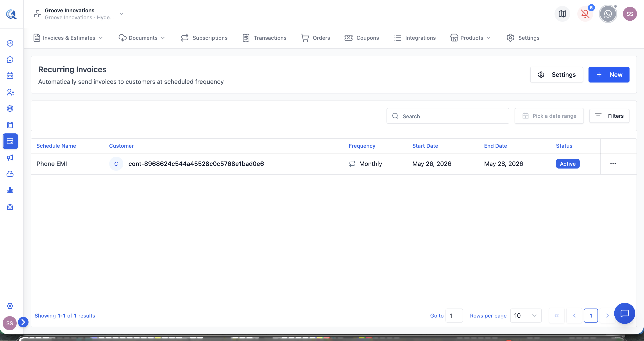This screenshot has width=644, height=341.
Task: Open the Rows per page dropdown
Action: (x=526, y=316)
